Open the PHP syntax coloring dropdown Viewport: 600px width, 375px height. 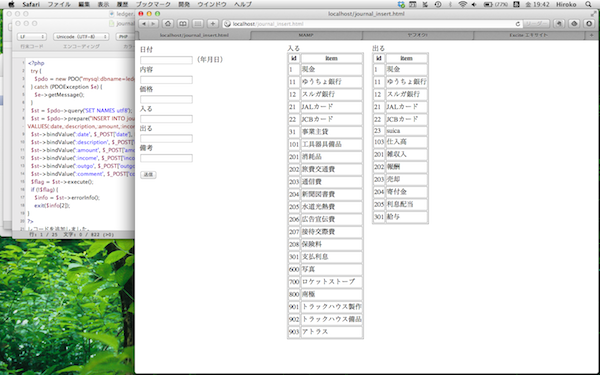pyautogui.click(x=125, y=37)
